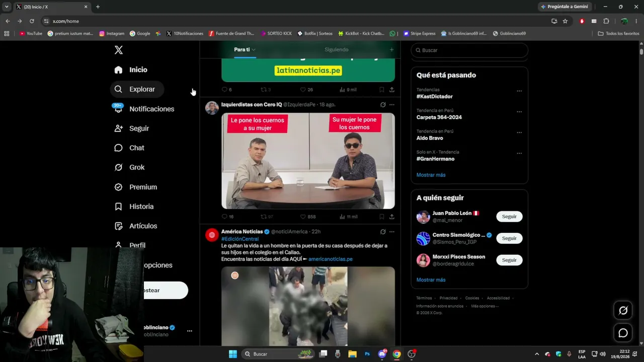Screen dimensions: 644x362
Task: Open the americanoticias.pe link
Action: click(331, 259)
